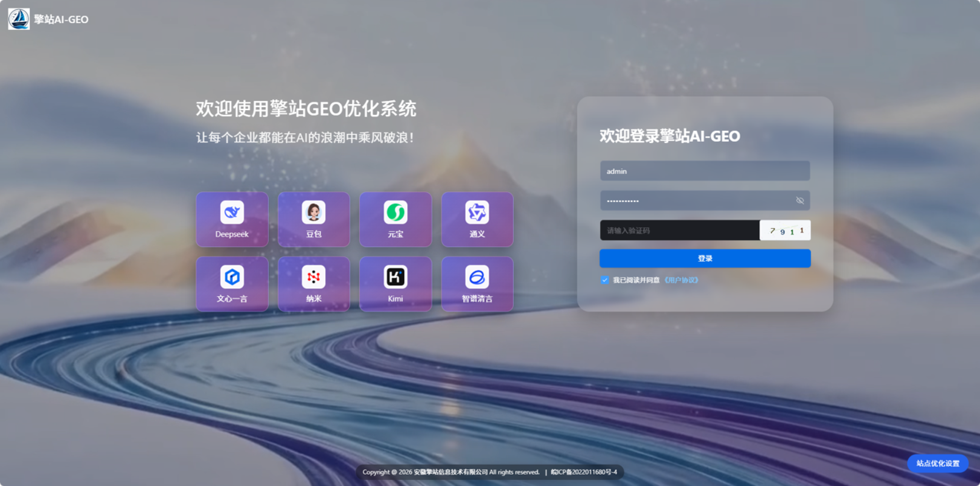Click the Copyright 2026 footer text
980x486 pixels.
pyautogui.click(x=451, y=472)
